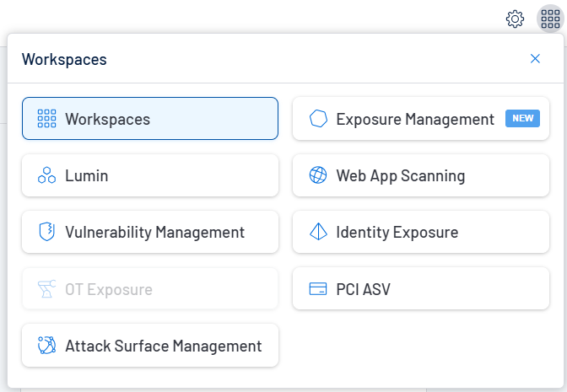This screenshot has width=567, height=392.
Task: Click the Vulnerability Management shield icon
Action: click(47, 233)
